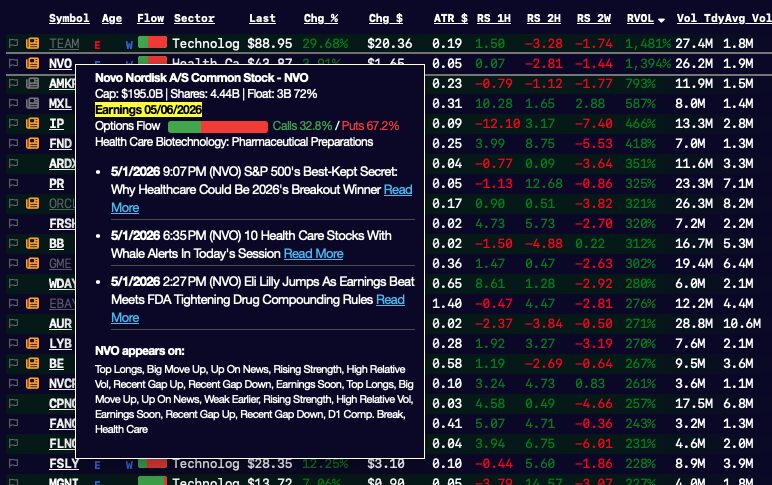This screenshot has width=772, height=485.
Task: Open the news icon for BE
Action: (32, 363)
